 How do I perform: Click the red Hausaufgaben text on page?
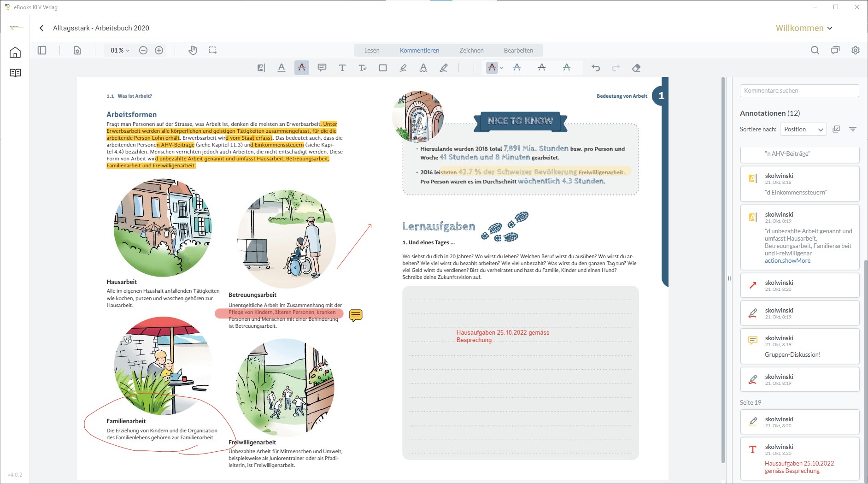(x=503, y=336)
